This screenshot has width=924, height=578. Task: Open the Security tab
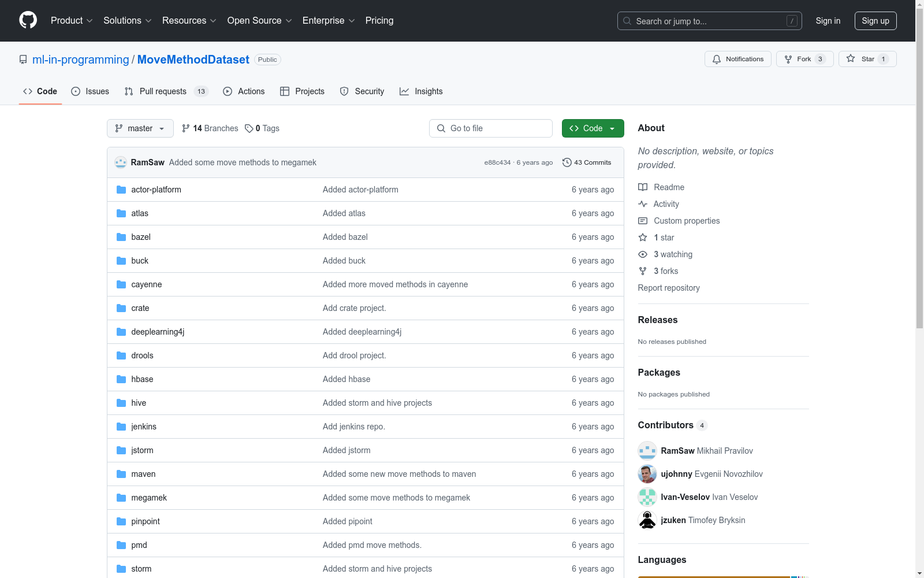pyautogui.click(x=362, y=91)
